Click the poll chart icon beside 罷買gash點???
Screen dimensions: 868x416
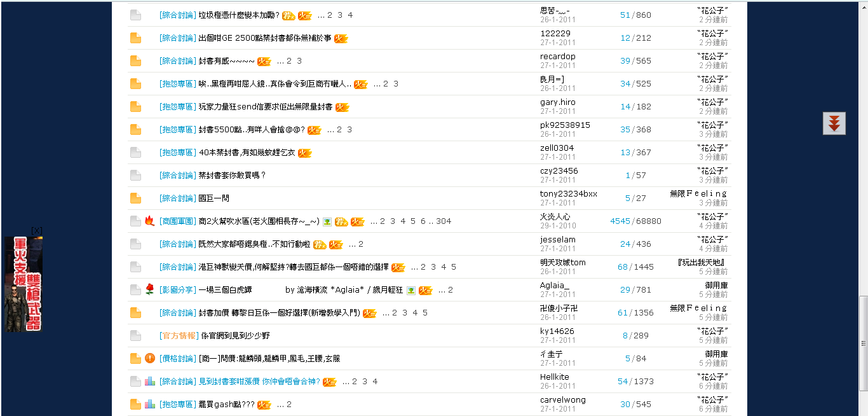(150, 404)
